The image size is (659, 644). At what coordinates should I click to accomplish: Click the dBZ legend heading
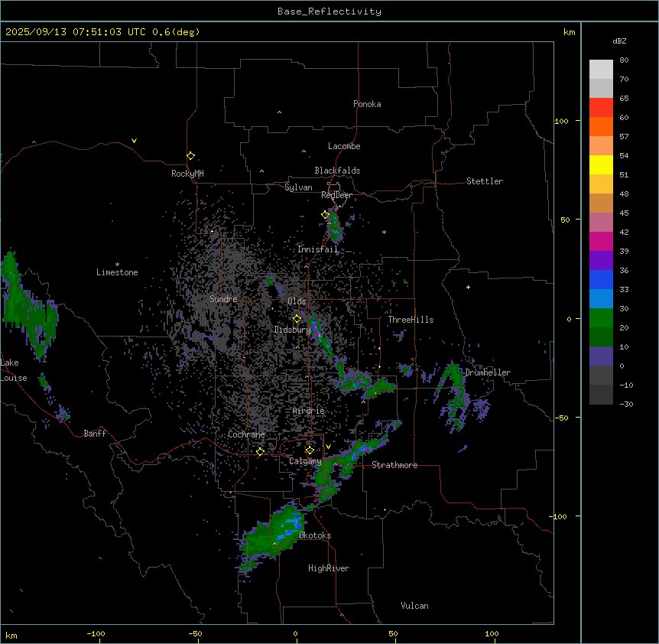pyautogui.click(x=619, y=41)
